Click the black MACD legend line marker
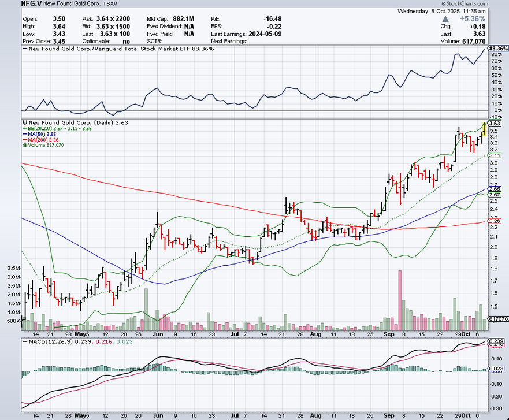The width and height of the screenshot is (509, 420). click(24, 343)
